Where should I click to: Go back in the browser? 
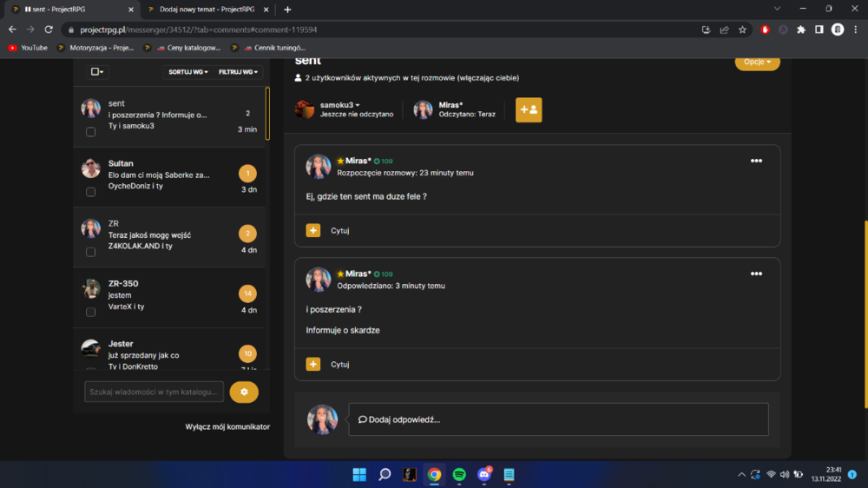(x=12, y=30)
